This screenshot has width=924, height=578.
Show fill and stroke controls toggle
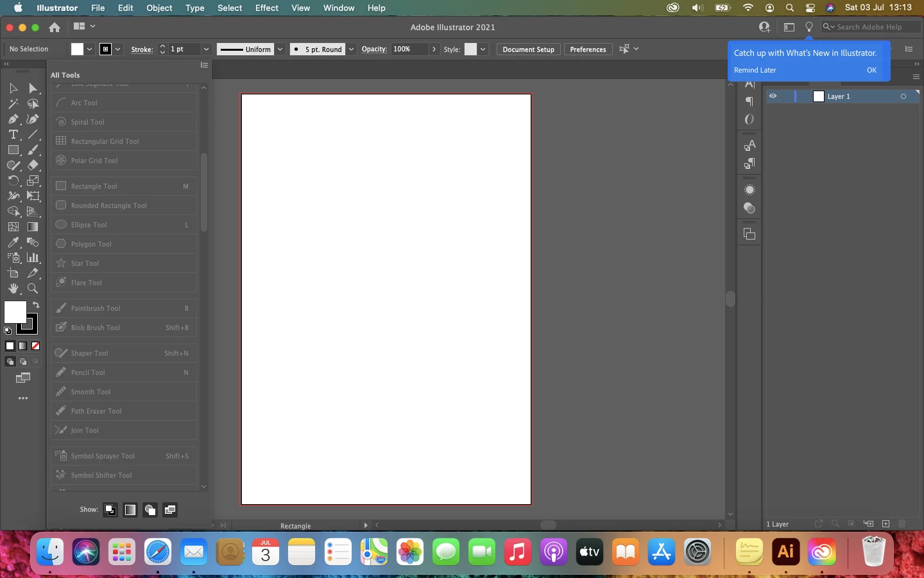pyautogui.click(x=110, y=510)
